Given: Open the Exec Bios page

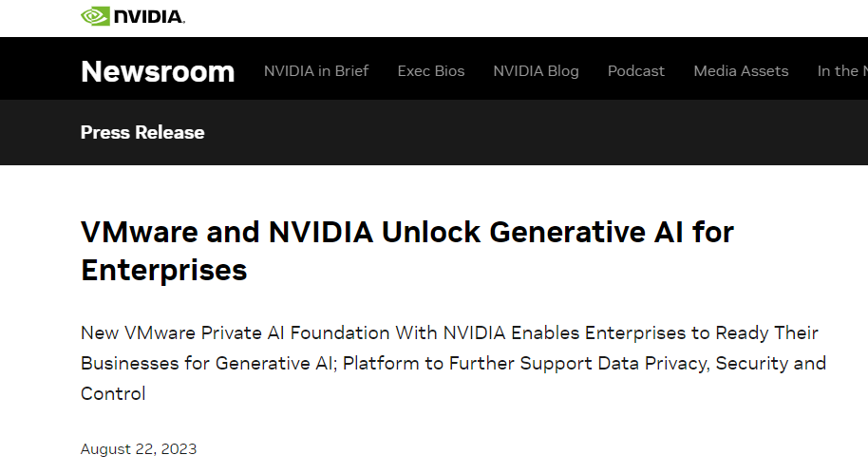Looking at the screenshot, I should 431,71.
